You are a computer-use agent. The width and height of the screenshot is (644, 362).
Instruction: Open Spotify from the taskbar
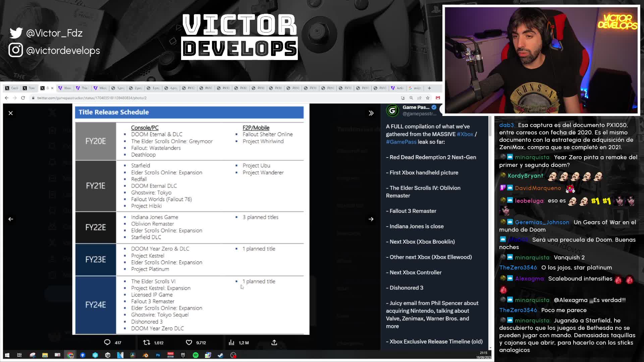pyautogui.click(x=196, y=355)
